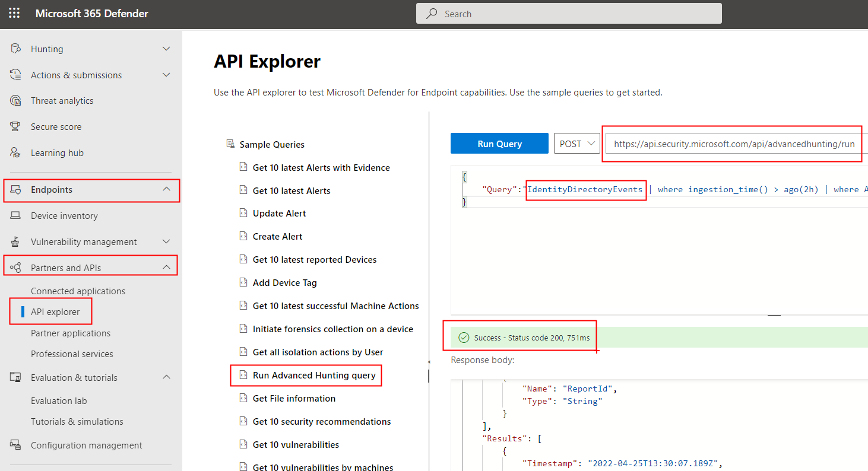Click the Endpoints device shield icon
868x471 pixels.
[x=16, y=190]
